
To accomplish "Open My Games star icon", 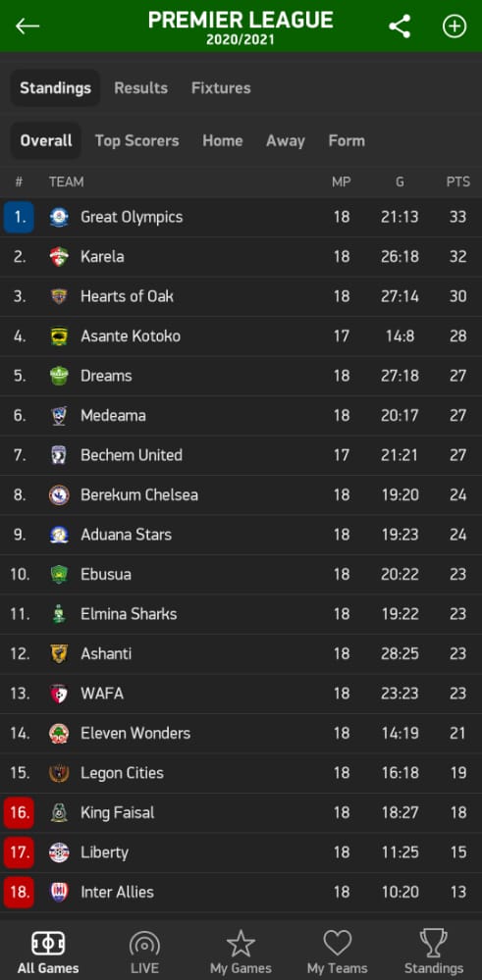I will [241, 944].
